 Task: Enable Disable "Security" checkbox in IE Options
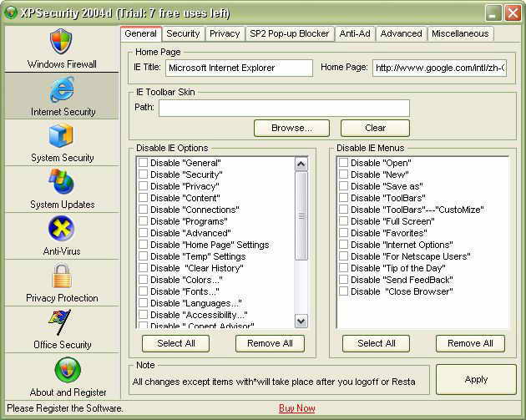click(144, 175)
